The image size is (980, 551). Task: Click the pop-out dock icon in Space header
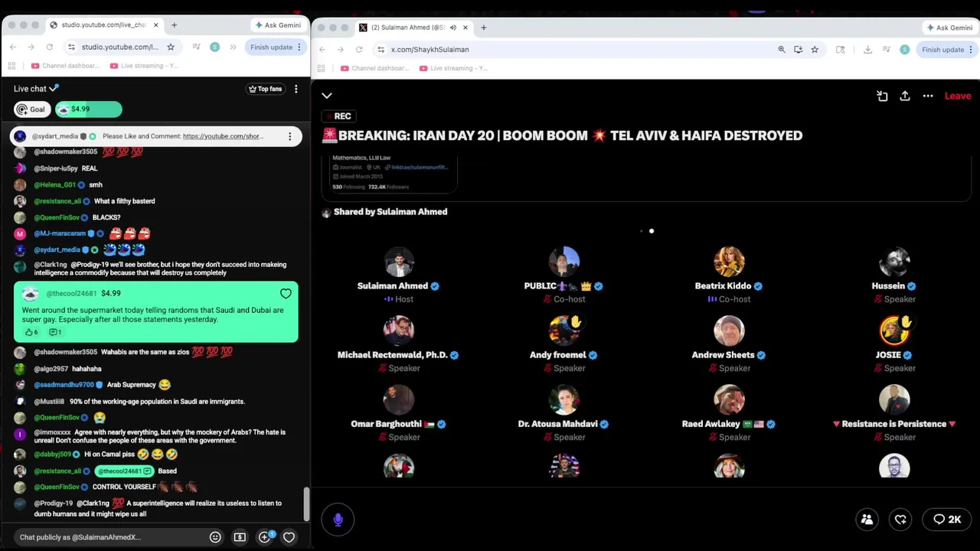pyautogui.click(x=882, y=96)
